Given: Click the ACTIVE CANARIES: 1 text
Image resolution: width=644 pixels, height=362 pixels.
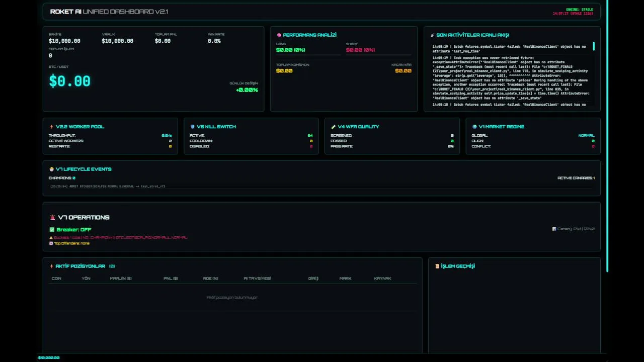Looking at the screenshot, I should [x=576, y=178].
